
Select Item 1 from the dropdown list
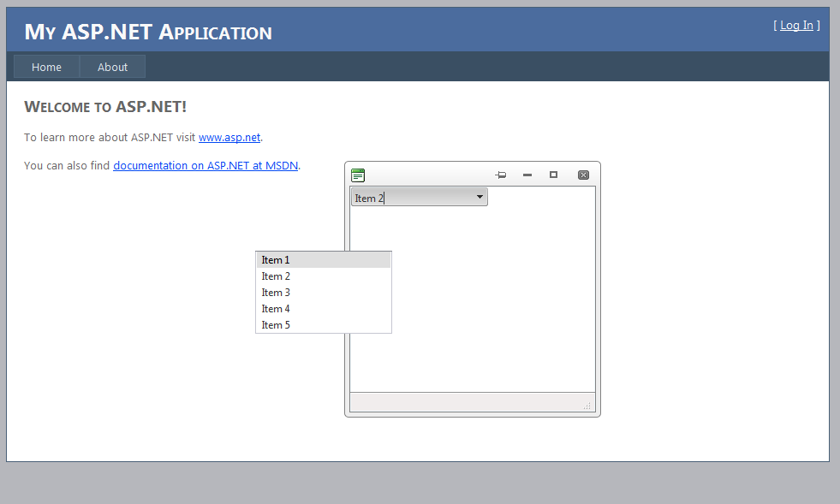[324, 260]
